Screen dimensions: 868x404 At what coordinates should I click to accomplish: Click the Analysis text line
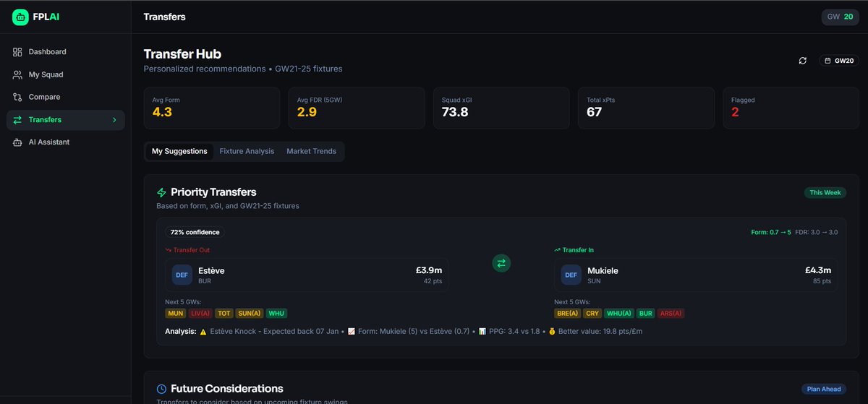[x=404, y=331]
